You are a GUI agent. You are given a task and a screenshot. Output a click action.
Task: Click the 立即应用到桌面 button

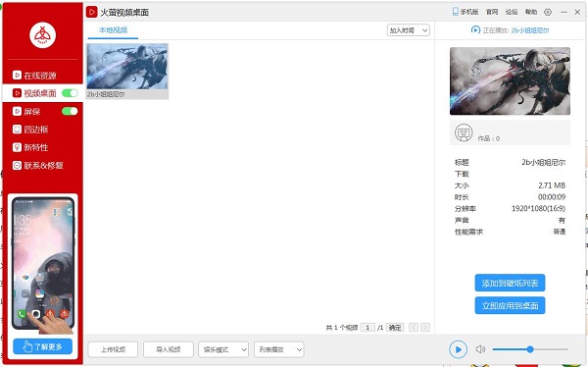pyautogui.click(x=510, y=305)
